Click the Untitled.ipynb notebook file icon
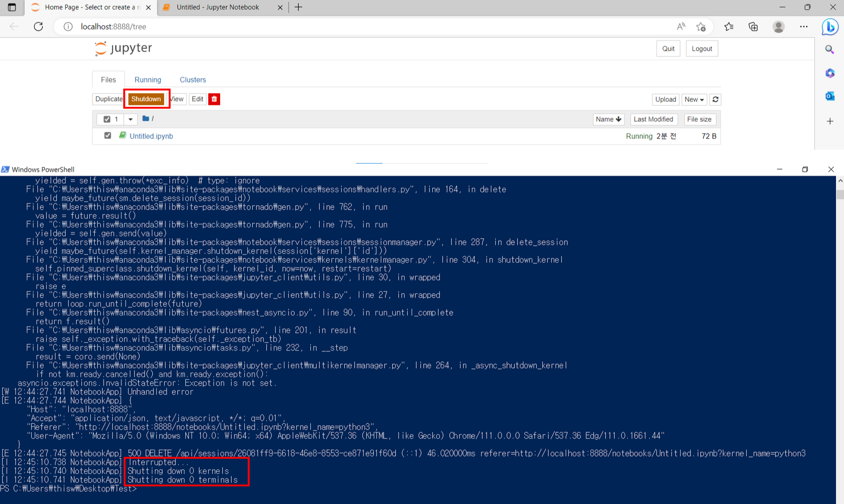This screenshot has width=844, height=504. point(122,135)
